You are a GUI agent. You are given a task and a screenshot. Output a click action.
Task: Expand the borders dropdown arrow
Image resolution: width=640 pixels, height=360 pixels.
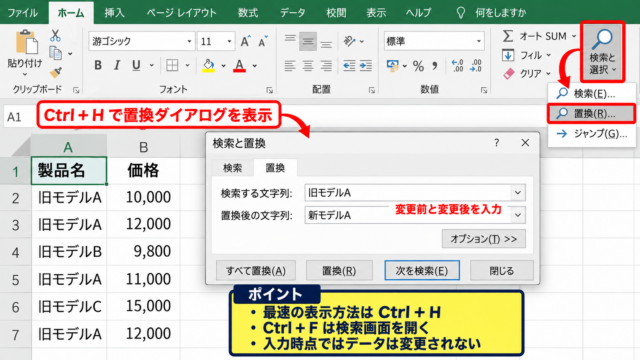tap(187, 65)
